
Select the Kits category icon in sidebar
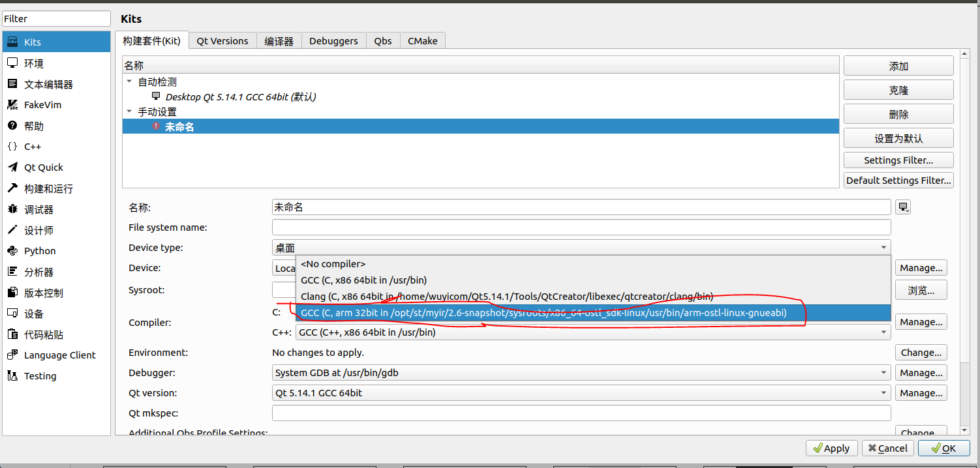click(x=12, y=42)
